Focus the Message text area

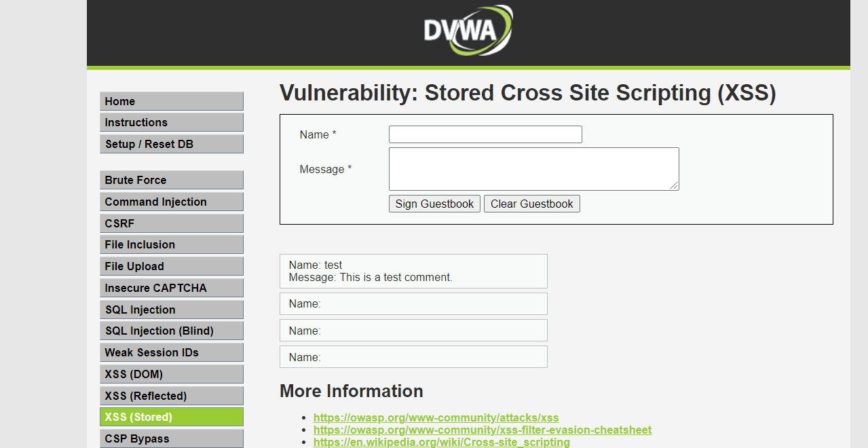point(533,169)
